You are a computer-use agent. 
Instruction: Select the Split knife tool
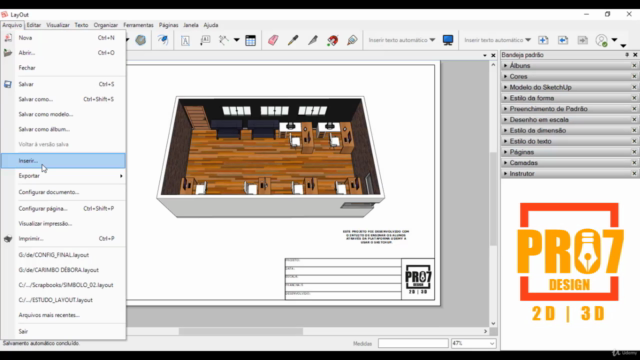(x=313, y=40)
